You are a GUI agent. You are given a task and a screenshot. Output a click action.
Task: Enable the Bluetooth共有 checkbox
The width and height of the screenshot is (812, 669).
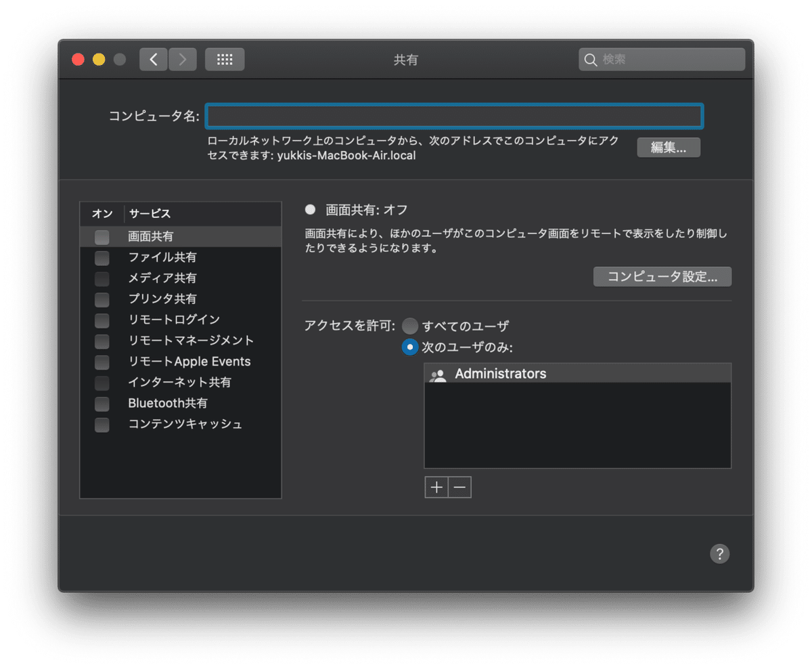pos(102,404)
